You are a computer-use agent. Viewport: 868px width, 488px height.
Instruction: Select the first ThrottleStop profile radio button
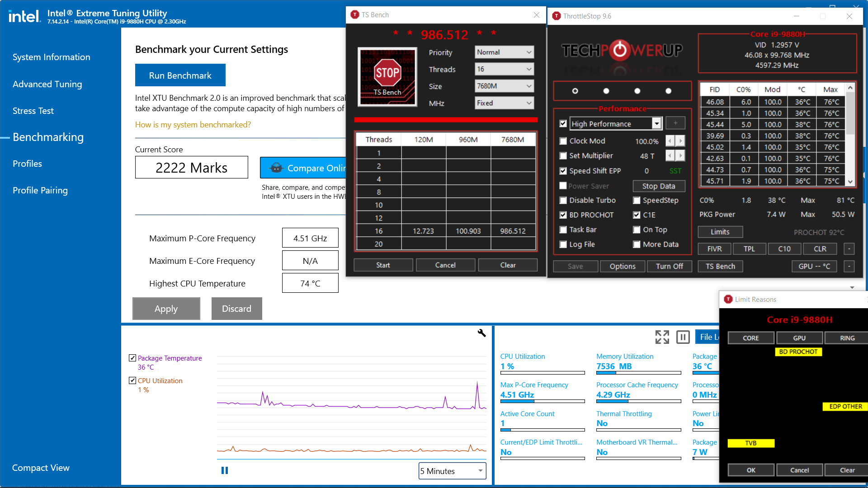(x=575, y=91)
